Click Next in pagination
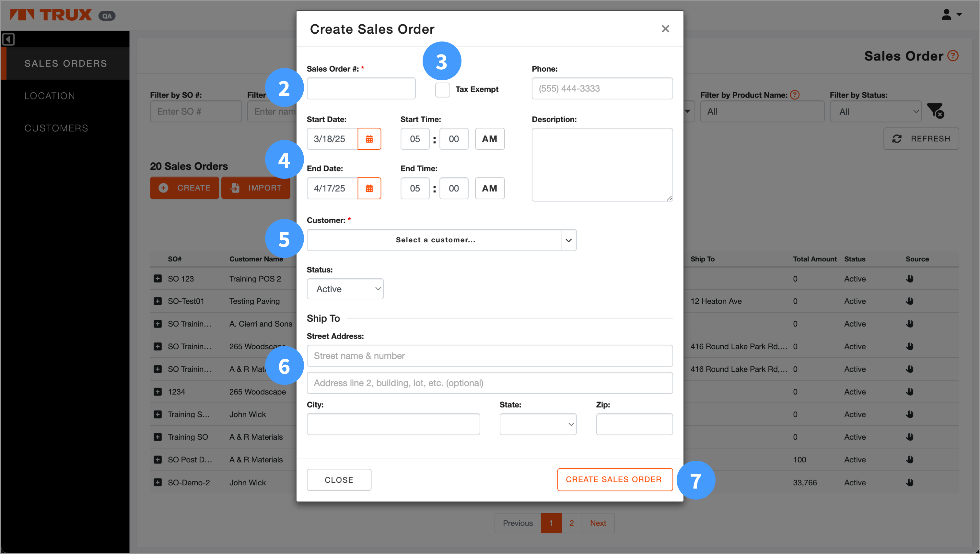This screenshot has width=980, height=554. click(598, 523)
